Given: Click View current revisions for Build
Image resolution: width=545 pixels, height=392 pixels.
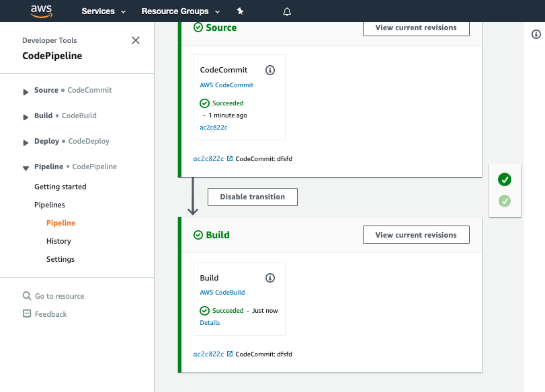Looking at the screenshot, I should 416,235.
